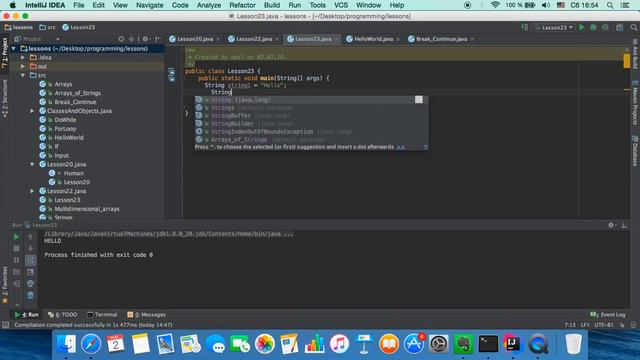Toggle the Project tool window side tab
Viewport: 640px width, 360px height.
4,53
